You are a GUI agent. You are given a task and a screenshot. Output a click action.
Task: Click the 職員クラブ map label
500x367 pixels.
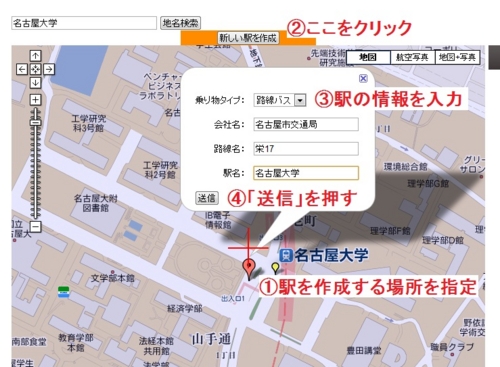coord(452,347)
